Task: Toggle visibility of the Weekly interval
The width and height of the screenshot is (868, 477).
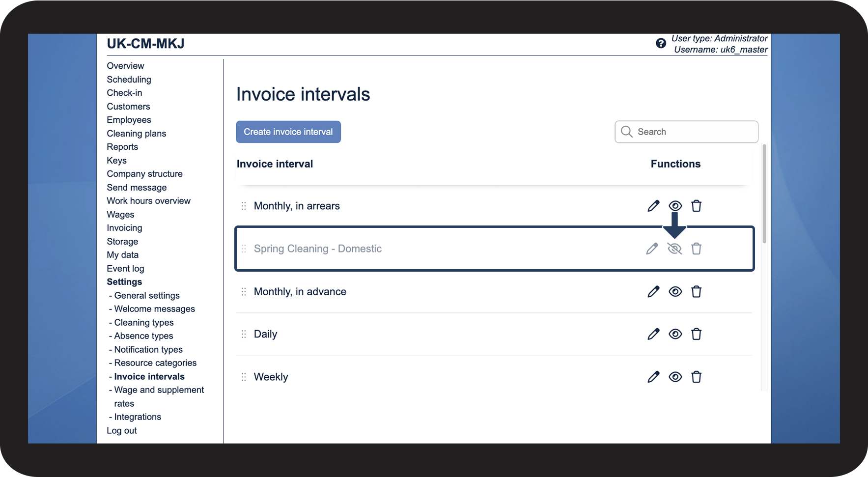Action: [x=675, y=377]
